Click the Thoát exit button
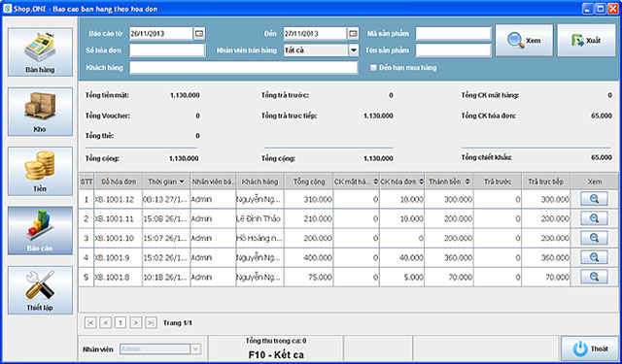The height and width of the screenshot is (364, 622). coord(590,348)
